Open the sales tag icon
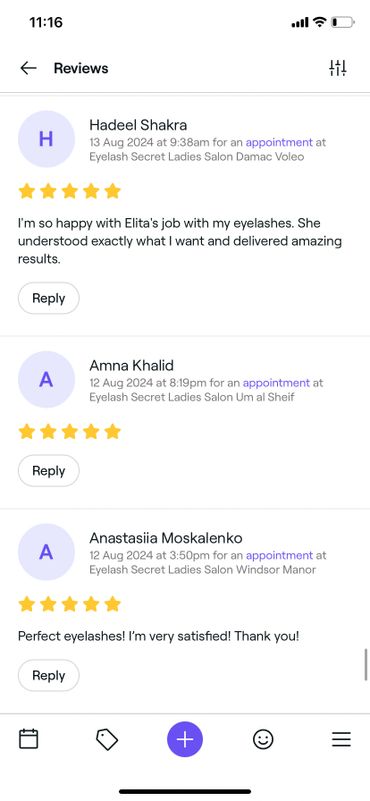The image size is (370, 801). coord(107,739)
